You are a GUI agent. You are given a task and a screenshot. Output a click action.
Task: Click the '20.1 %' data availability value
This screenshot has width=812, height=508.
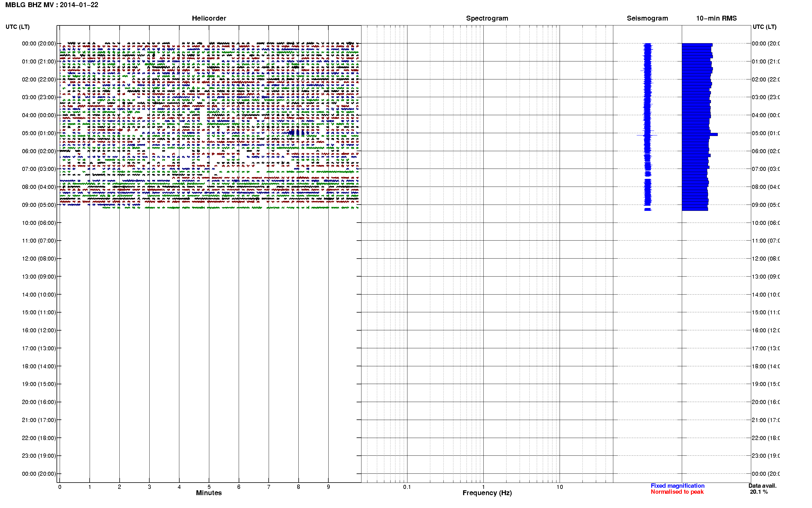click(759, 492)
